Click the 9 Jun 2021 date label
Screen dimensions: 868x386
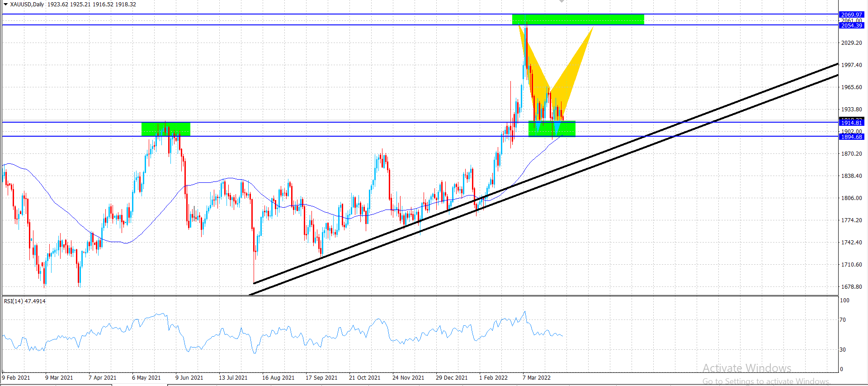[189, 378]
